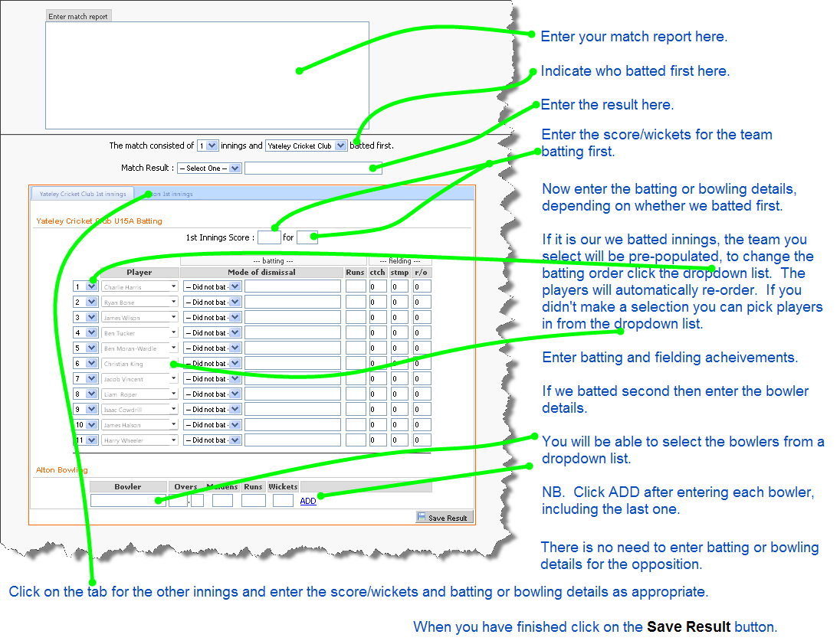This screenshot has height=641, width=840.
Task: Expand the Match Result Select One dropdown
Action: tap(209, 168)
